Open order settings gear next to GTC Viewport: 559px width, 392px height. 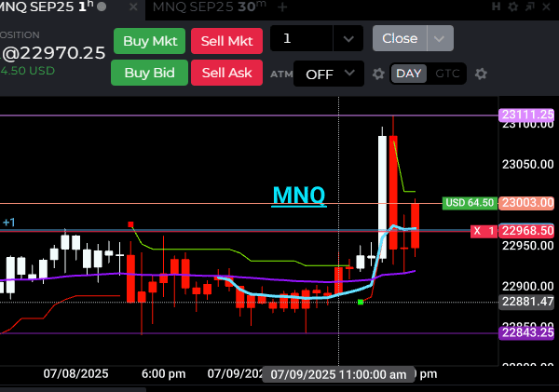pos(481,74)
